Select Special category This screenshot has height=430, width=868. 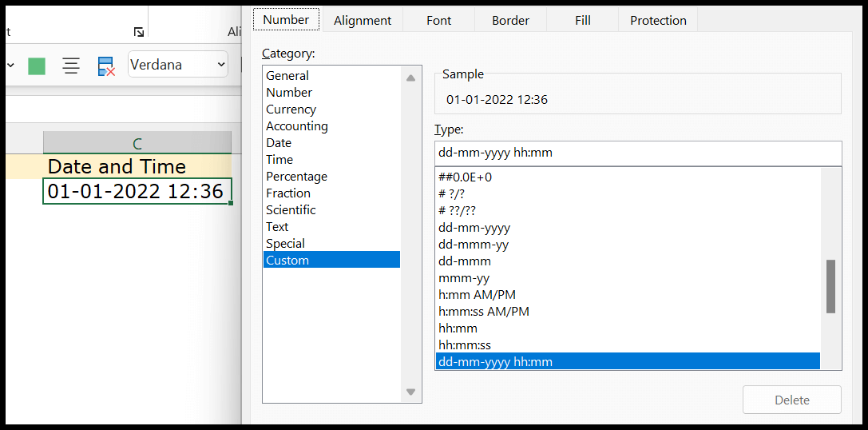click(331, 243)
